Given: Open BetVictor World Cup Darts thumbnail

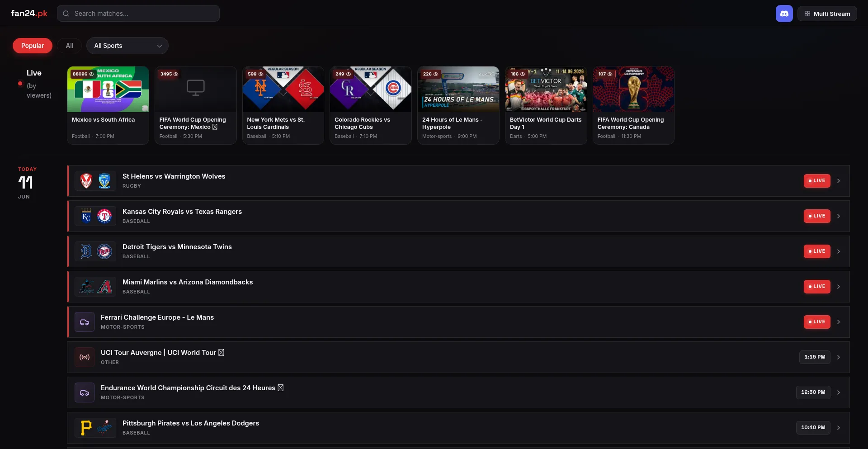Looking at the screenshot, I should (546, 90).
